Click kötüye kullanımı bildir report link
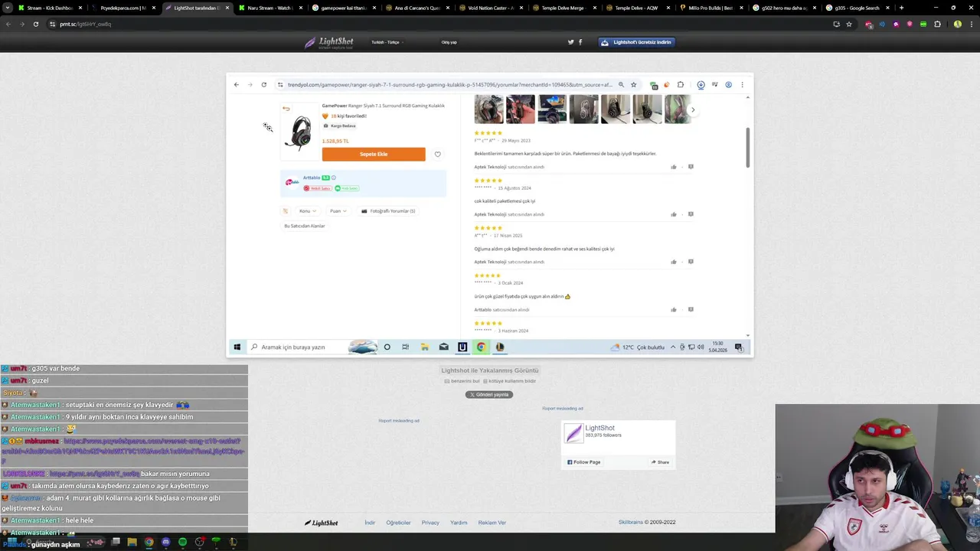The width and height of the screenshot is (980, 551). [x=509, y=380]
